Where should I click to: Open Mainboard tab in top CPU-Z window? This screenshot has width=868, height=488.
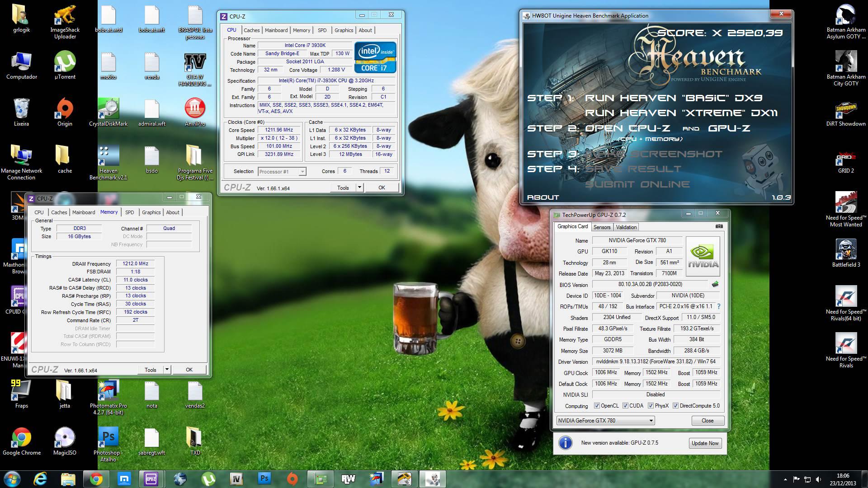pos(276,30)
